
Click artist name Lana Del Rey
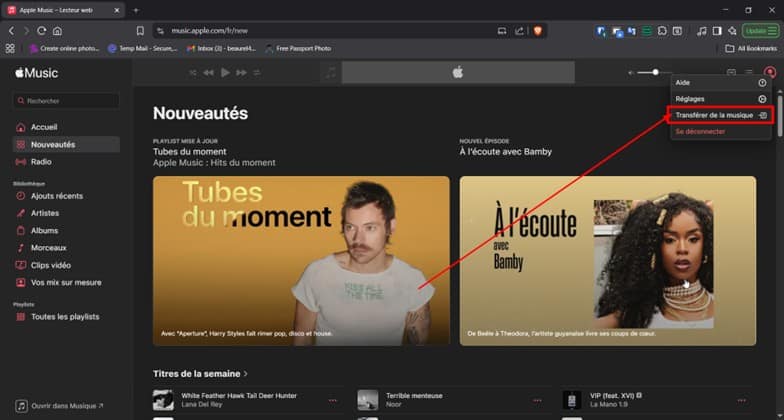coord(201,404)
